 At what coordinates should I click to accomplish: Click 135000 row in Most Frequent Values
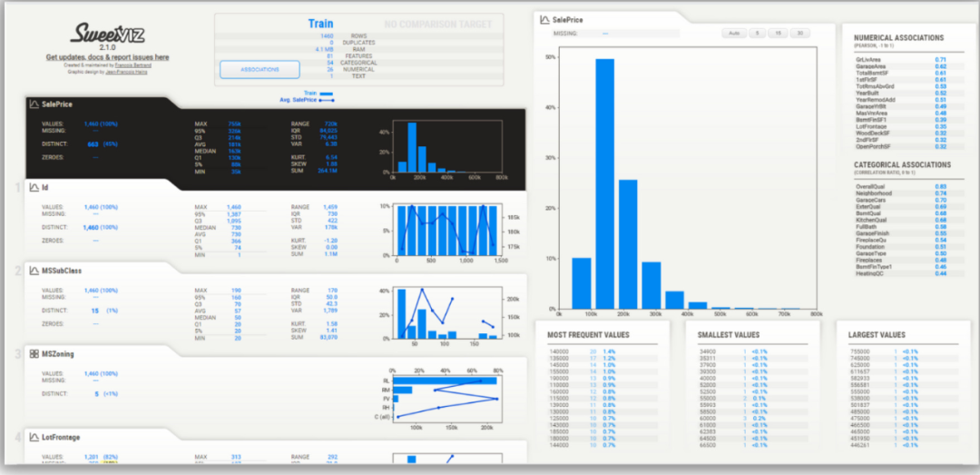point(603,359)
